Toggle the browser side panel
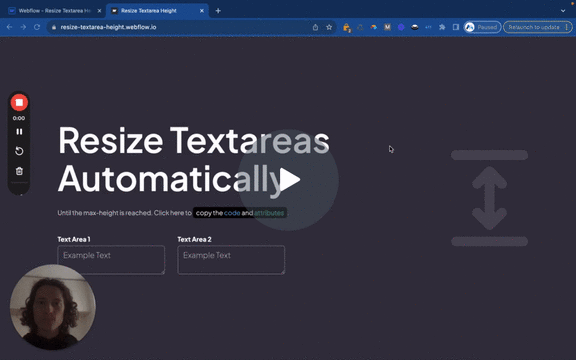Image resolution: width=576 pixels, height=360 pixels. click(x=456, y=27)
